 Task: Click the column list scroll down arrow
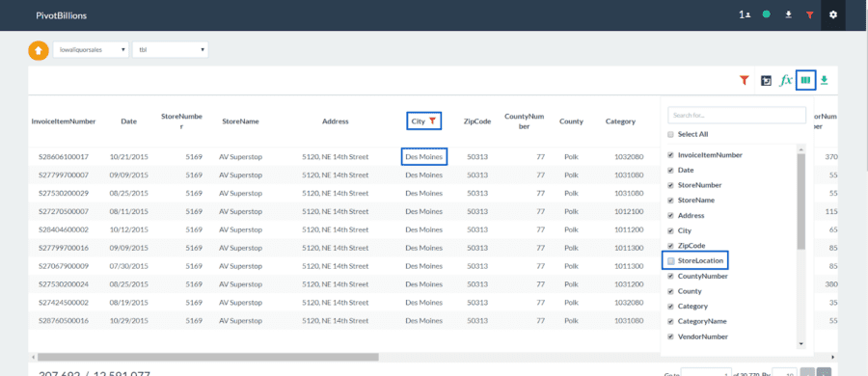pyautogui.click(x=801, y=344)
